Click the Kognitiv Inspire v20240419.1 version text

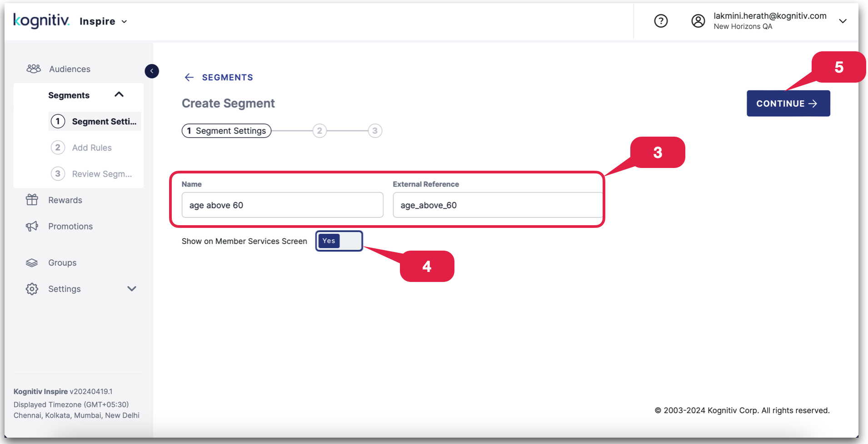click(63, 391)
